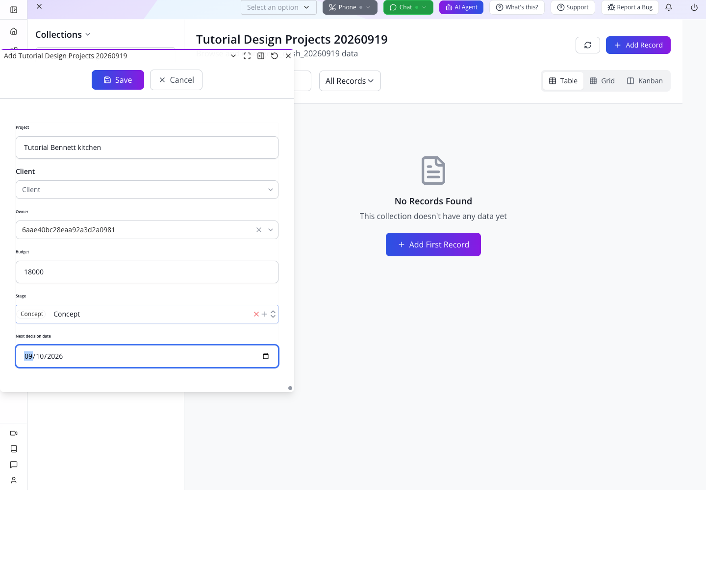Open the Collections dropdown
The width and height of the screenshot is (706, 588).
pos(63,34)
